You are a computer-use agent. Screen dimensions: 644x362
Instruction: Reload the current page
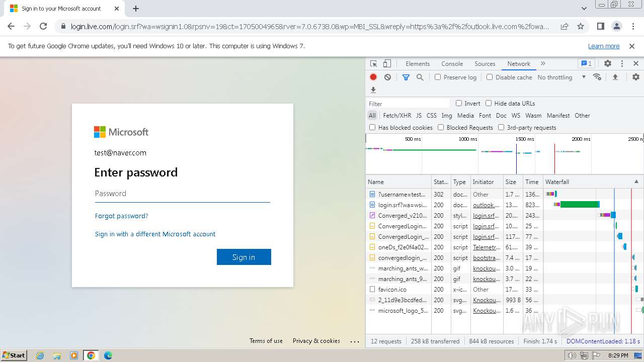pos(43,26)
